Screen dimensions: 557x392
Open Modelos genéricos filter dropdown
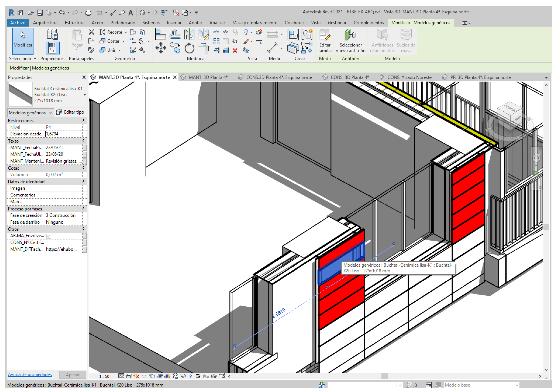(31, 113)
